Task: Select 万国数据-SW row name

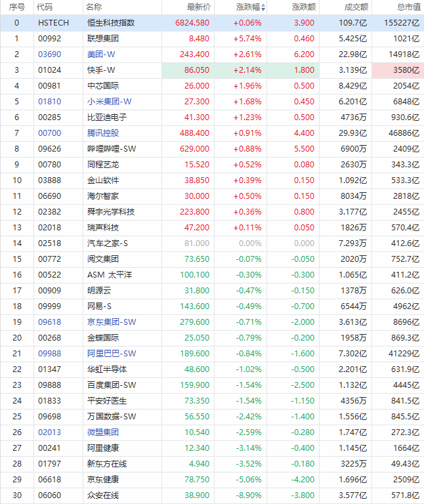Action: [112, 417]
